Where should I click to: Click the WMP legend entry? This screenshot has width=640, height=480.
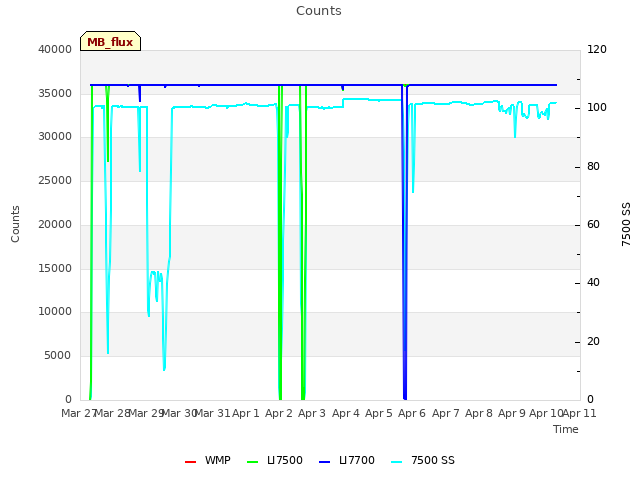coord(208,460)
